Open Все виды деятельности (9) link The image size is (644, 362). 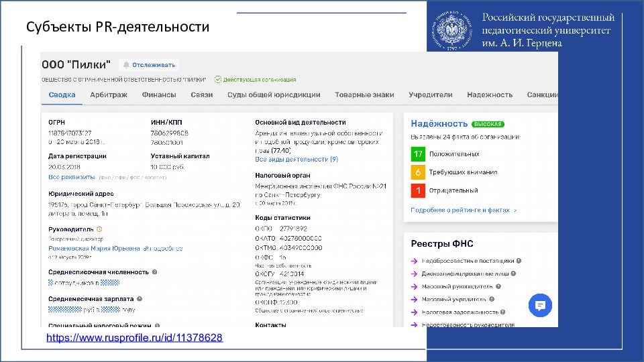pyautogui.click(x=297, y=160)
